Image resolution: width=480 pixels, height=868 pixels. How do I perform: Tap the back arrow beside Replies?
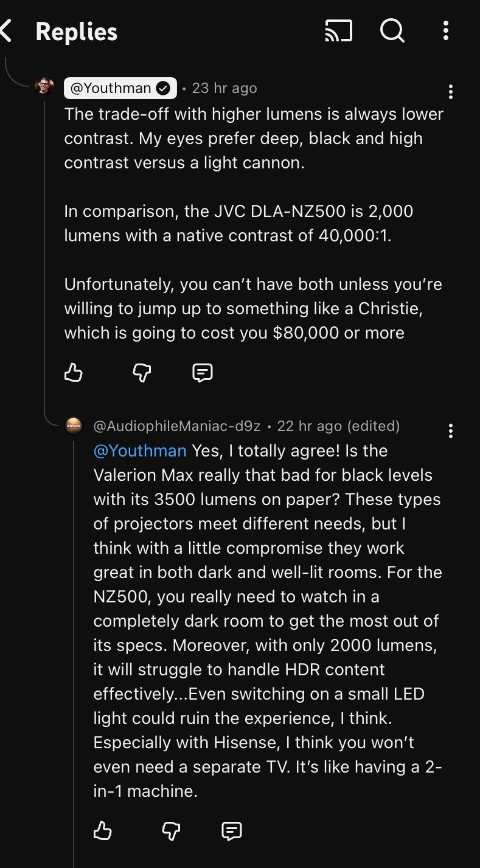(7, 31)
